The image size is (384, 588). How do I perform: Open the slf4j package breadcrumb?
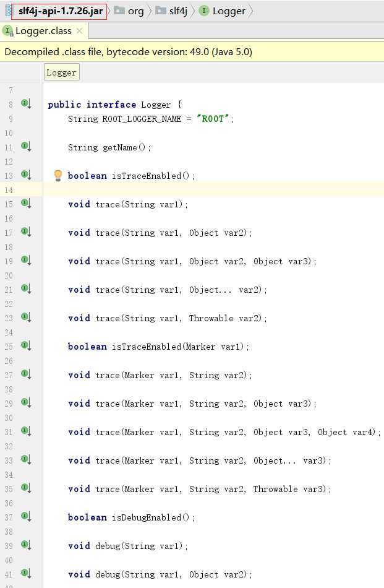coord(178,11)
